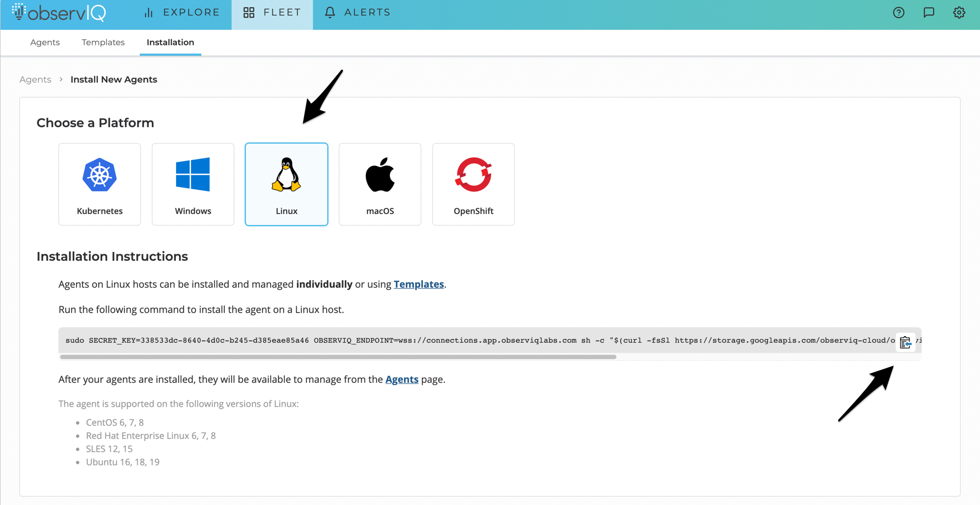Open the chat feedback icon
The width and height of the screenshot is (980, 505).
pos(929,13)
